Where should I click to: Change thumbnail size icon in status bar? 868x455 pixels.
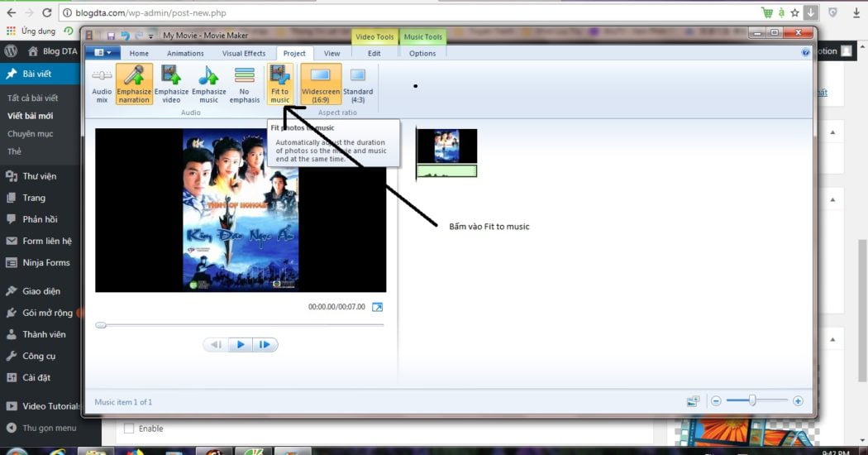(693, 400)
